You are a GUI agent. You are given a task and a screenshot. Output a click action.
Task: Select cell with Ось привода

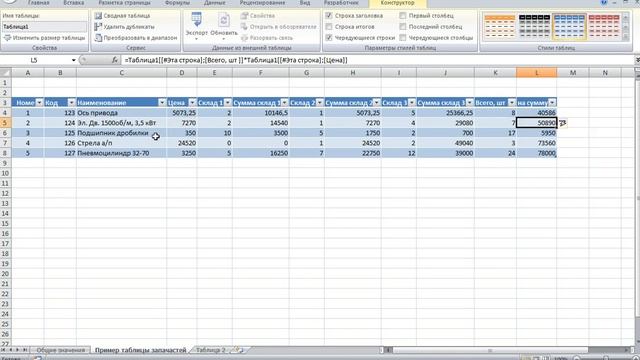tap(121, 113)
